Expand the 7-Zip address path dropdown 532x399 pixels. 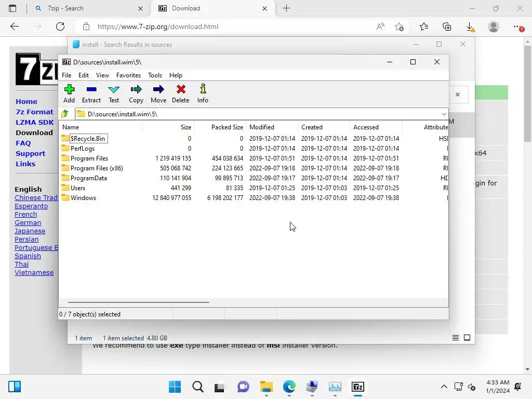point(444,114)
